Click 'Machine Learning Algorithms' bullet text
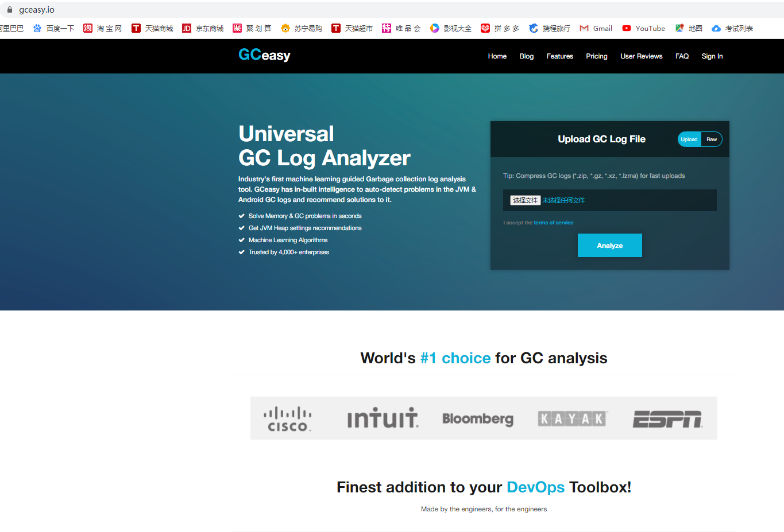Viewport: 784px width, 532px height. (x=288, y=240)
